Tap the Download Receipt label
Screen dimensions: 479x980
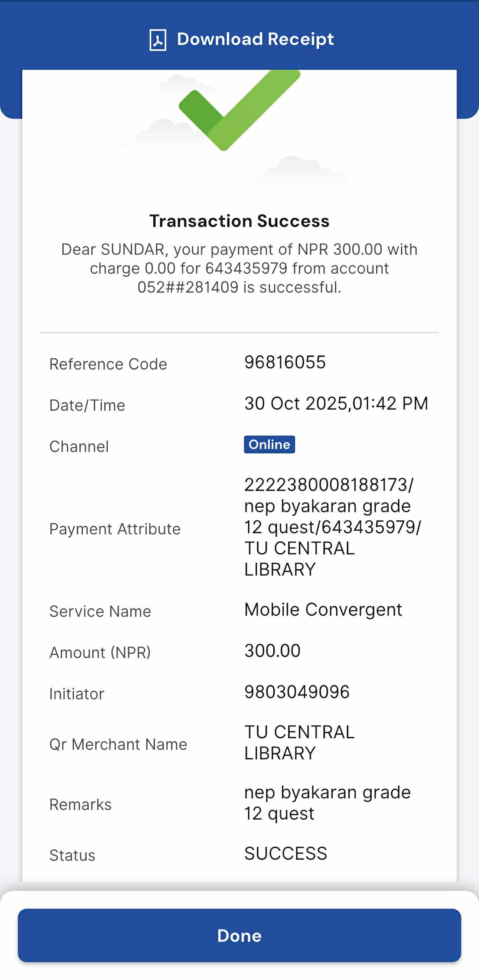pyautogui.click(x=255, y=39)
